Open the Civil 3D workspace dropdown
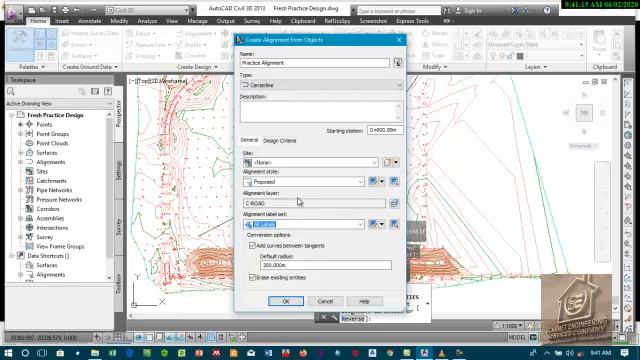 pyautogui.click(x=148, y=10)
